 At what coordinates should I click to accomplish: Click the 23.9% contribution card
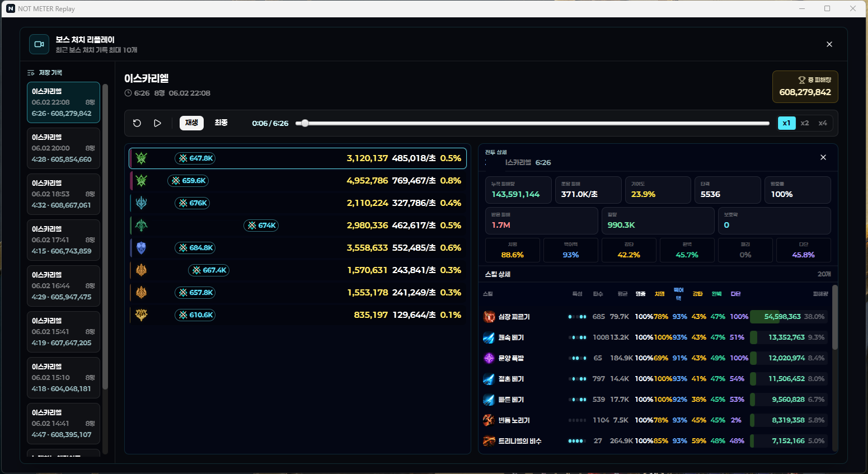pos(658,190)
